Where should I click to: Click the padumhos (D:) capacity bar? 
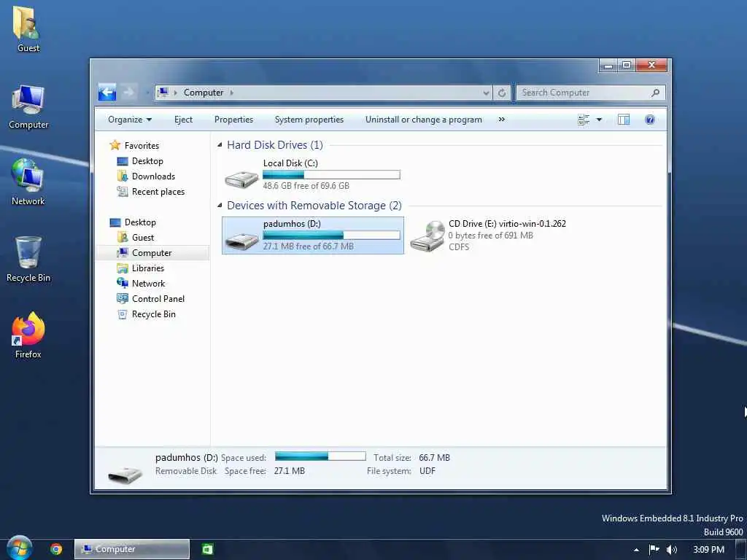tap(331, 236)
